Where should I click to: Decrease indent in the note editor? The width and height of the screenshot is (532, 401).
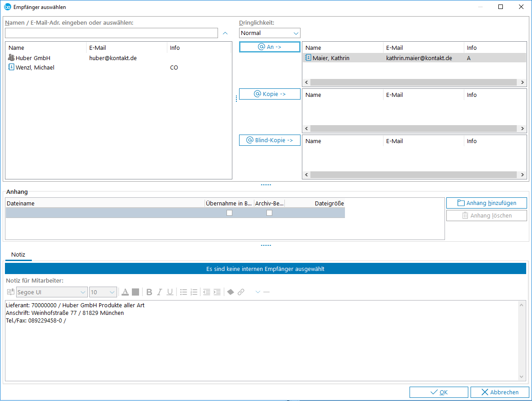click(x=206, y=292)
